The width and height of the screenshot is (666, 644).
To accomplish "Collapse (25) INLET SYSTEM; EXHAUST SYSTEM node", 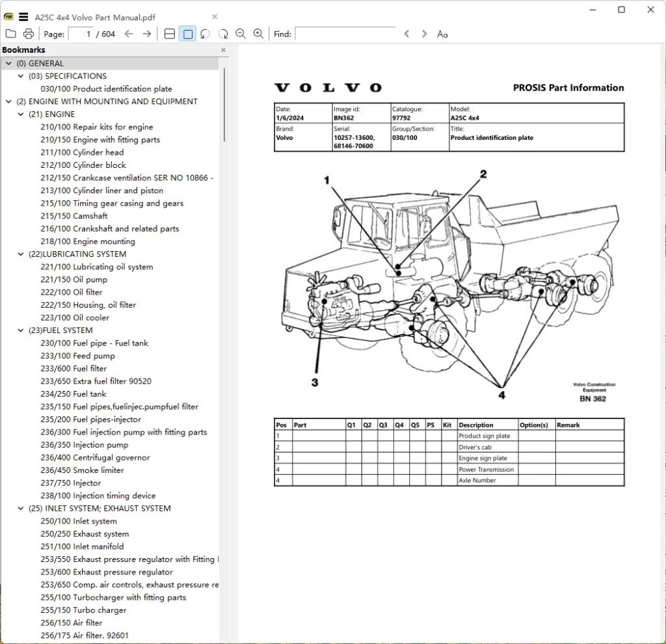I will point(20,508).
